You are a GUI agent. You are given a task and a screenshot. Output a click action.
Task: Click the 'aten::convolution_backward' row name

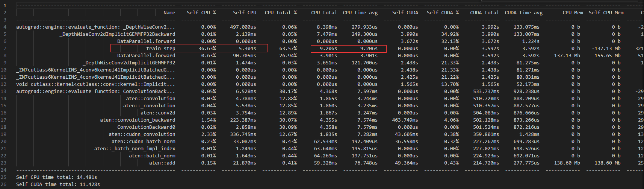[x=138, y=120]
